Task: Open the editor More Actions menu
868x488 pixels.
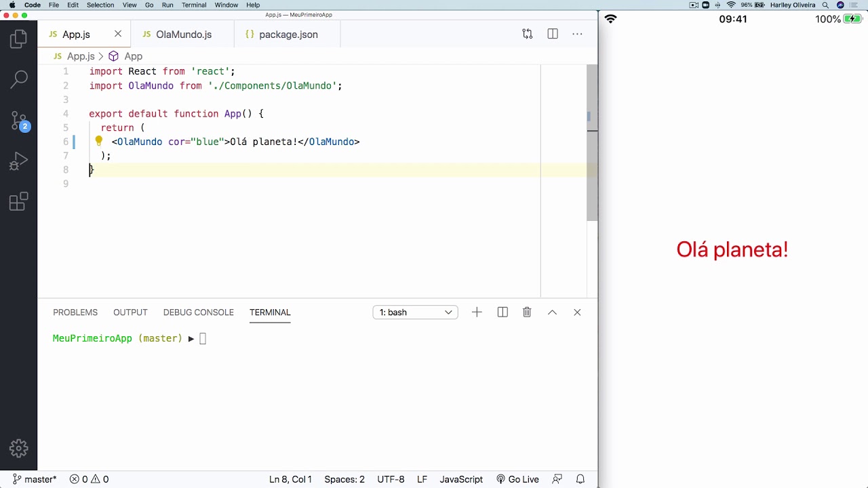Action: [x=577, y=34]
